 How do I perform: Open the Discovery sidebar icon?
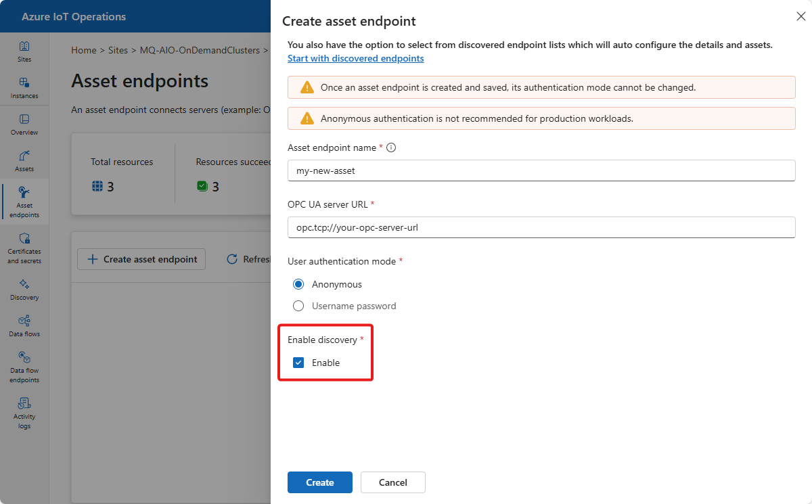24,284
